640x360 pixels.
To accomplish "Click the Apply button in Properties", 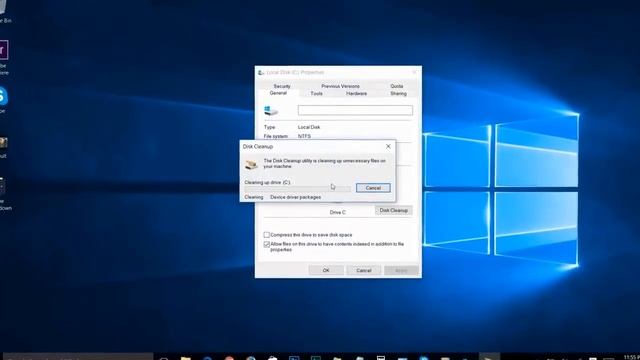I will pyautogui.click(x=401, y=270).
